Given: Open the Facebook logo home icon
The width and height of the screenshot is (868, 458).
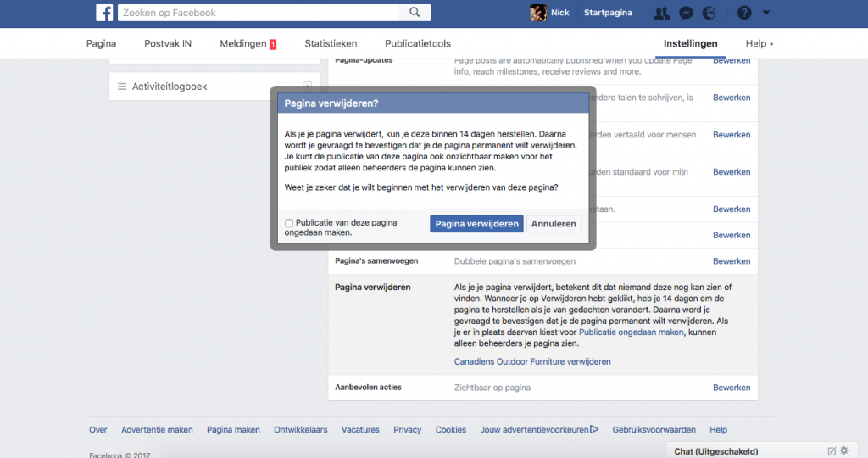Looking at the screenshot, I should tap(104, 12).
